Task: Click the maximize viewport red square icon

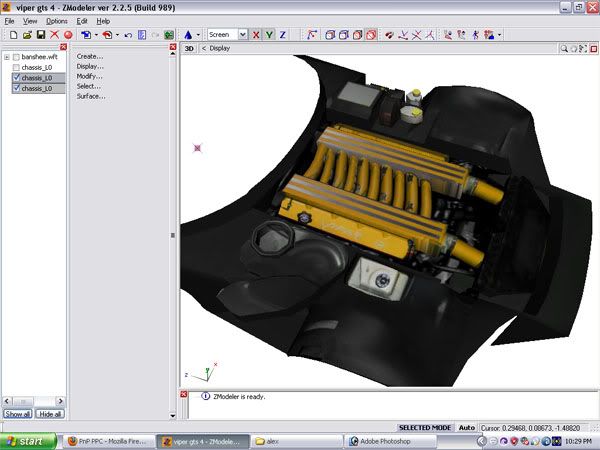Action: [592, 47]
